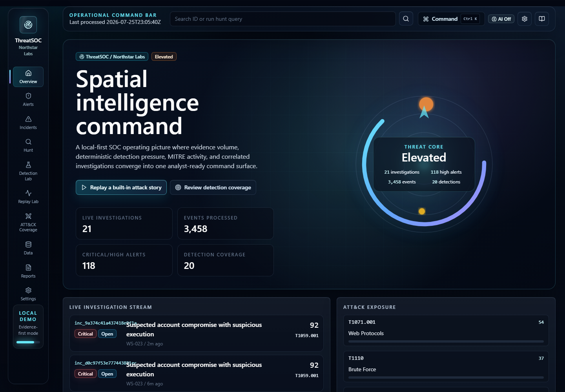Open Detection Lab flask icon
Viewport: 565px width, 392px height.
coord(28,165)
